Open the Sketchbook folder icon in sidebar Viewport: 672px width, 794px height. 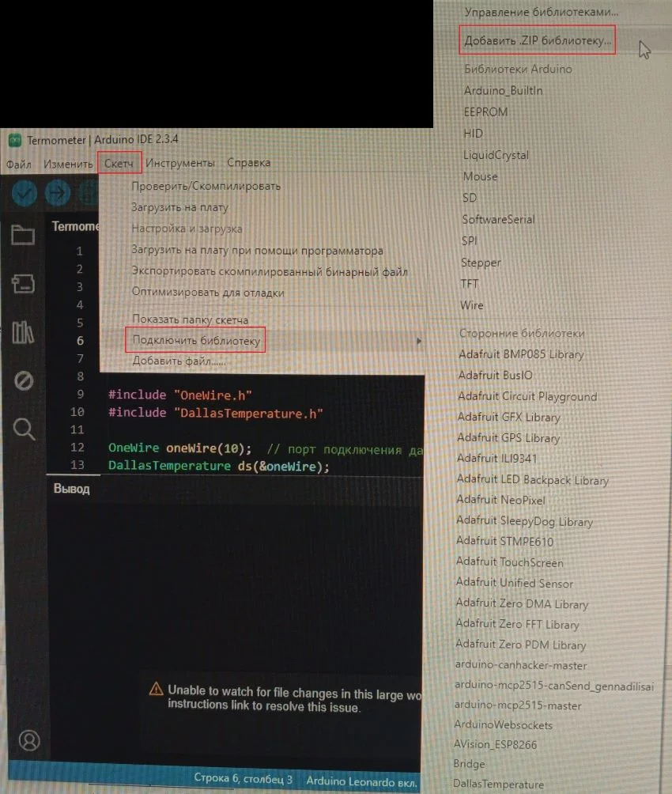(24, 235)
